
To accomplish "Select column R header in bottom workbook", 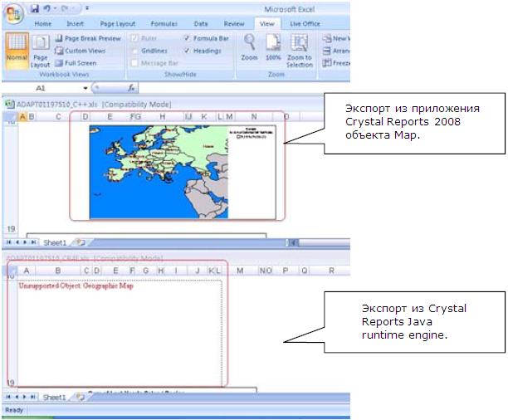I will (x=331, y=271).
